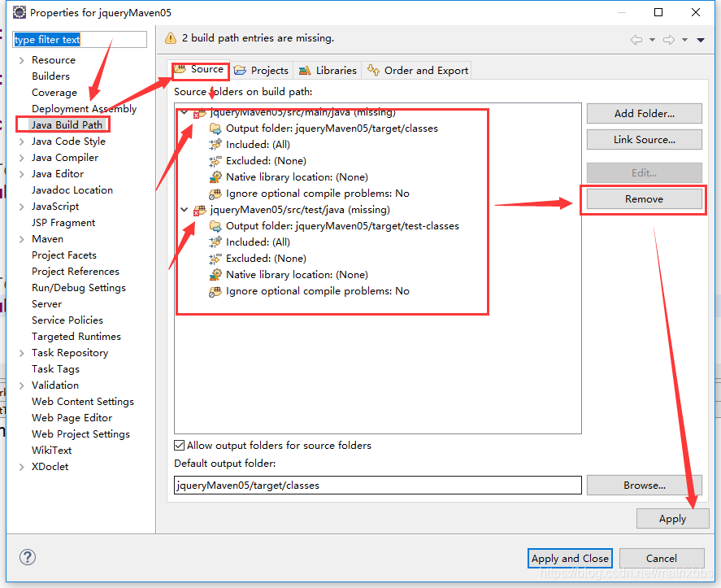Viewport: 721px width, 588px height.
Task: Click Native library icon under src/main/java
Action: coord(215,177)
